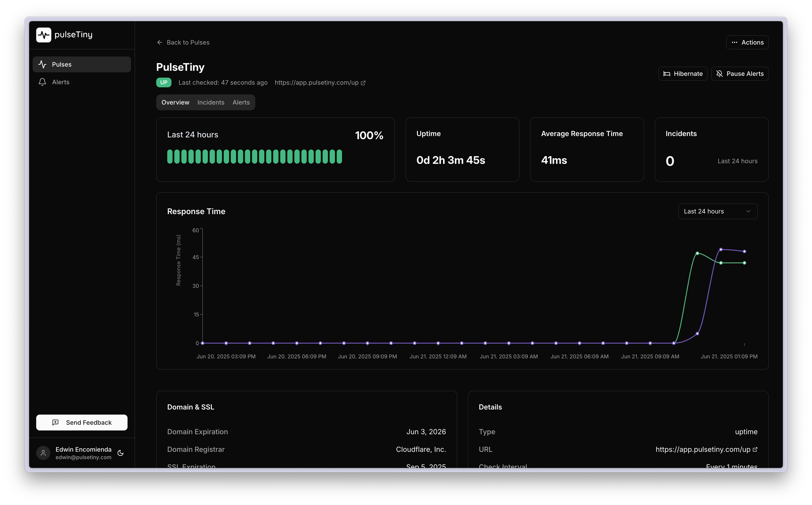
Task: Click the Incidents count 0
Action: coord(670,161)
